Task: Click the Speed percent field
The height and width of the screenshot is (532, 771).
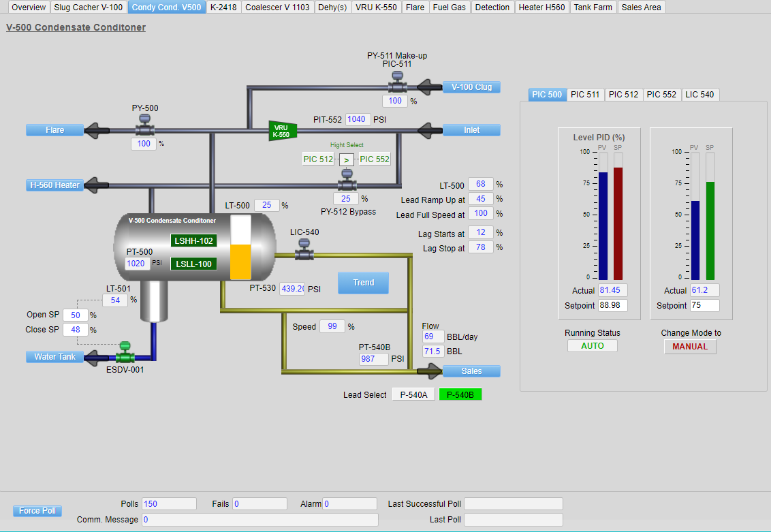Action: tap(332, 326)
